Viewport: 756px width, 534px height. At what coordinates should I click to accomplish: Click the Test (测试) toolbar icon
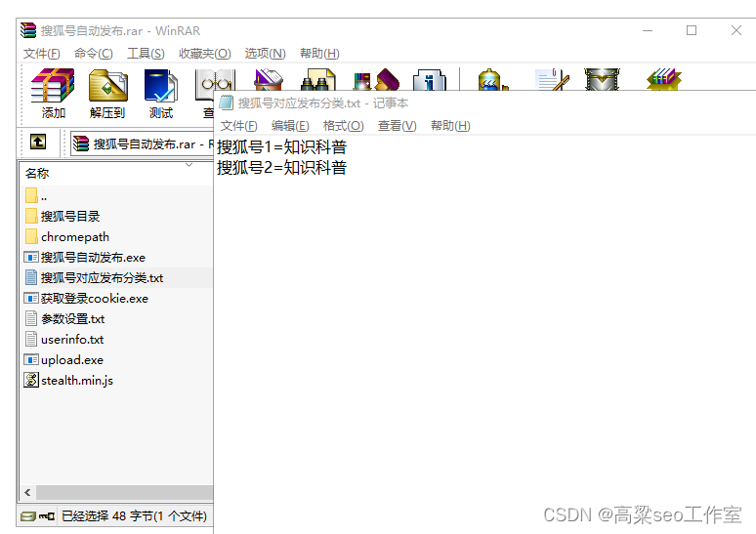pyautogui.click(x=161, y=86)
